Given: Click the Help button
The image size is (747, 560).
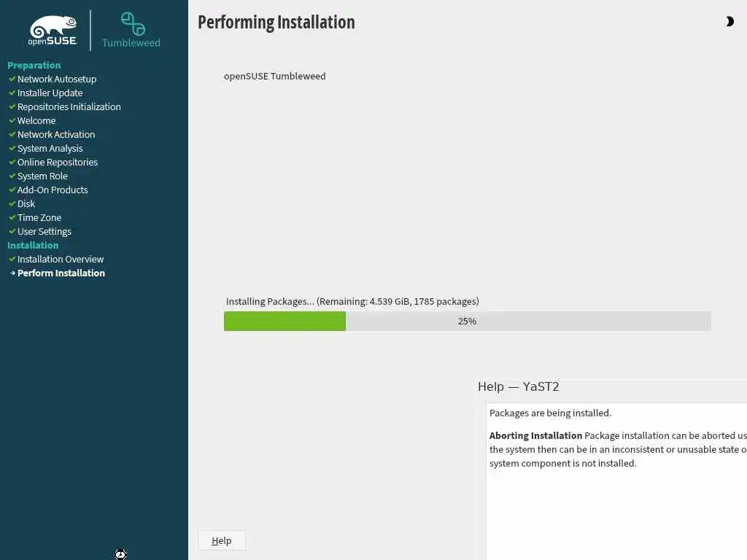Looking at the screenshot, I should (222, 540).
